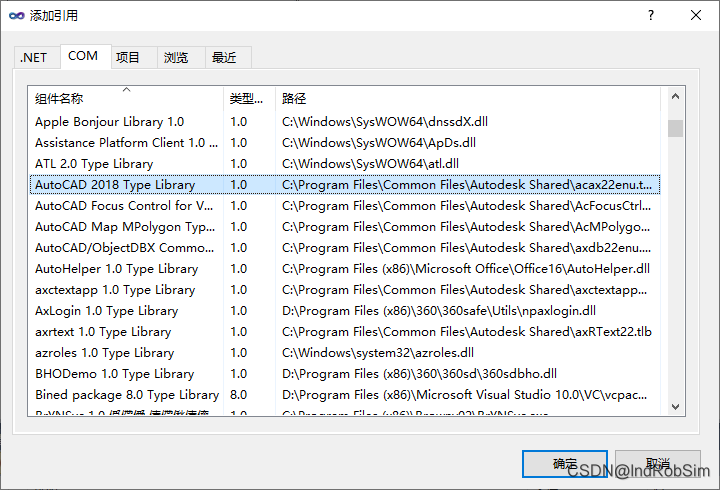Click path C:\Windows\SysWOW64\atl.dll
Image resolution: width=720 pixels, height=490 pixels.
370,164
